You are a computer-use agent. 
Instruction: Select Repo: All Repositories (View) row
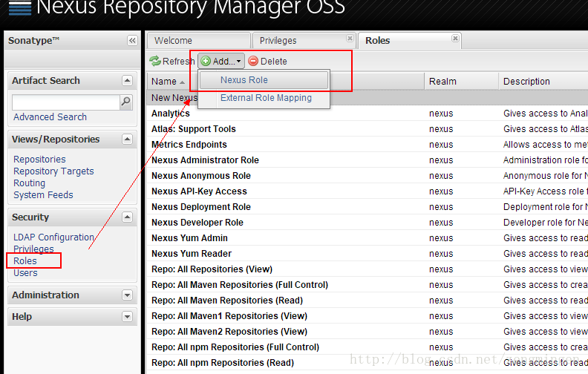coord(367,269)
